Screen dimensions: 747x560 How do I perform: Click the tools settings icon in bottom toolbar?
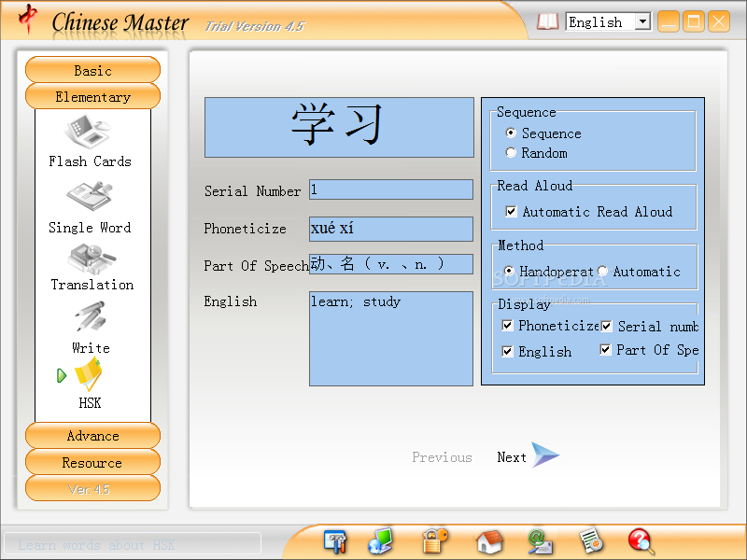(x=335, y=541)
